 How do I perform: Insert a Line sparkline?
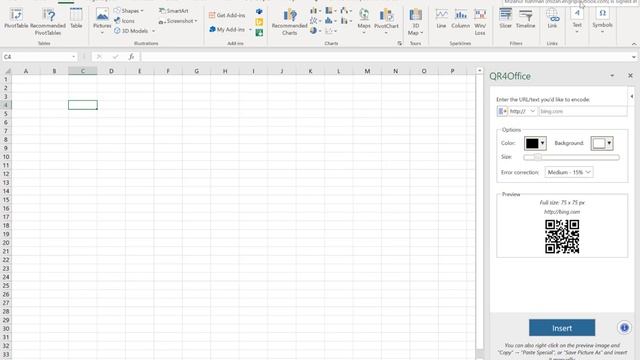click(x=441, y=19)
